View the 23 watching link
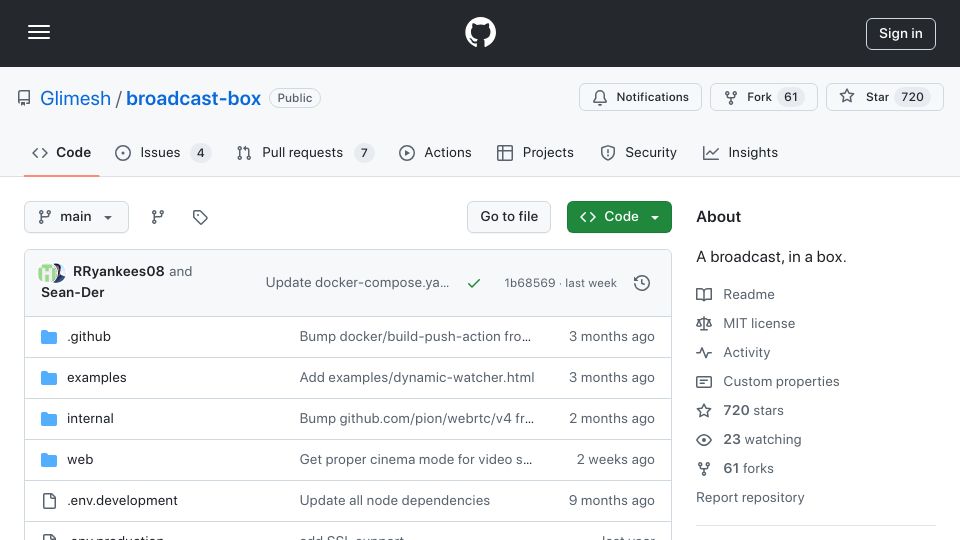 coord(762,440)
